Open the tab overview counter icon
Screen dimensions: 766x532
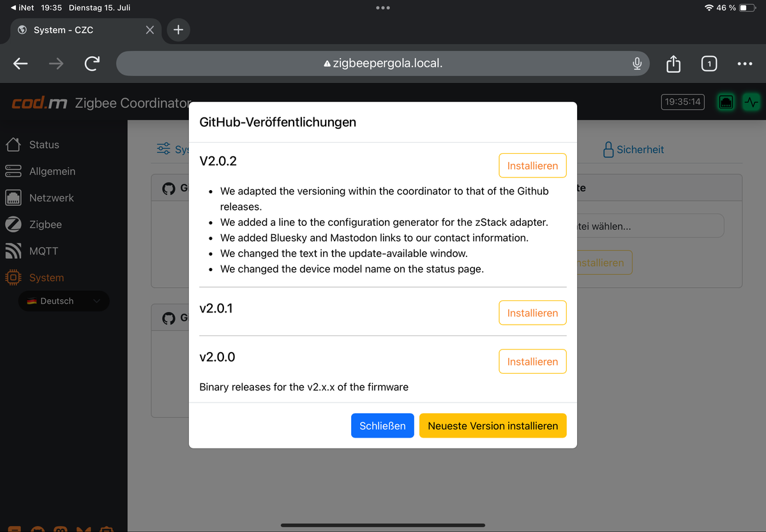coord(709,63)
